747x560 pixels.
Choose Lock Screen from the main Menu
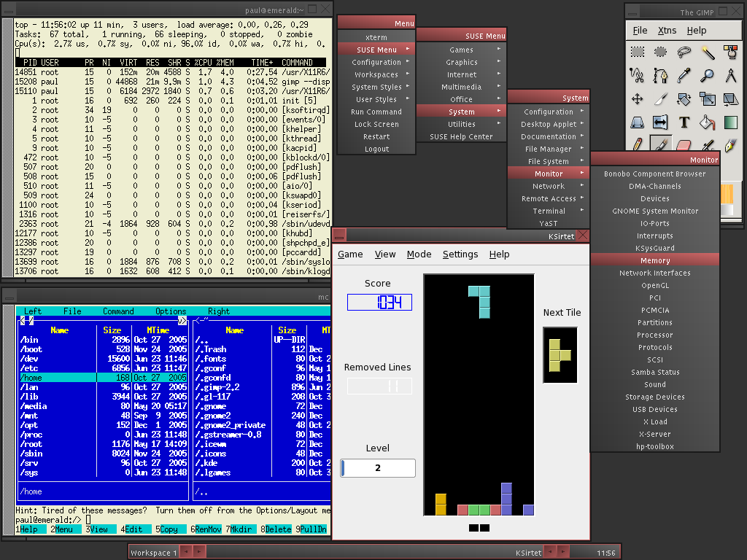376,124
